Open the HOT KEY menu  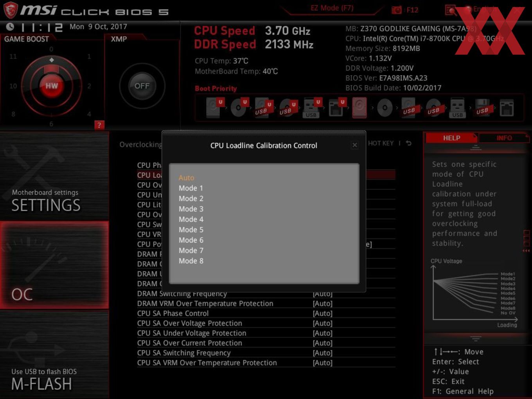coord(381,143)
